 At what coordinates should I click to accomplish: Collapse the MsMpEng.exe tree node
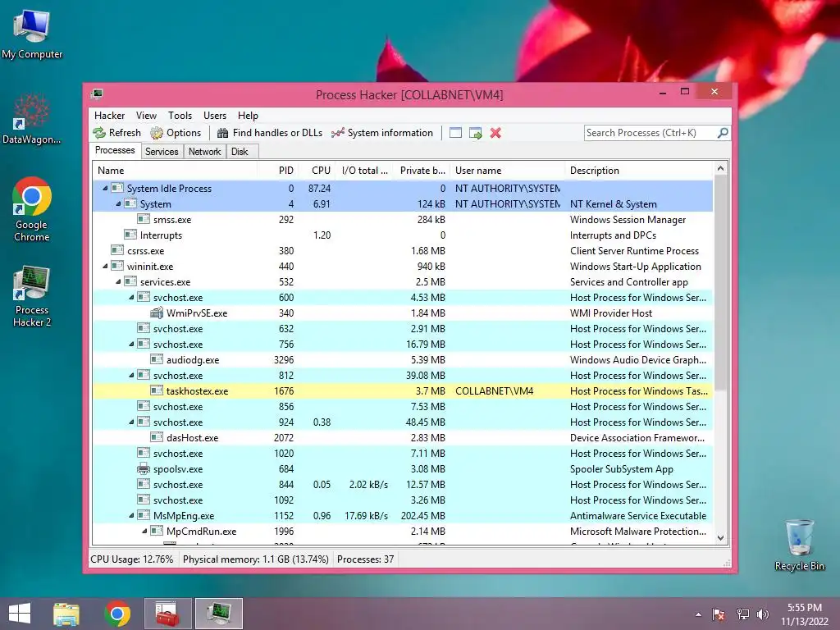[131, 515]
